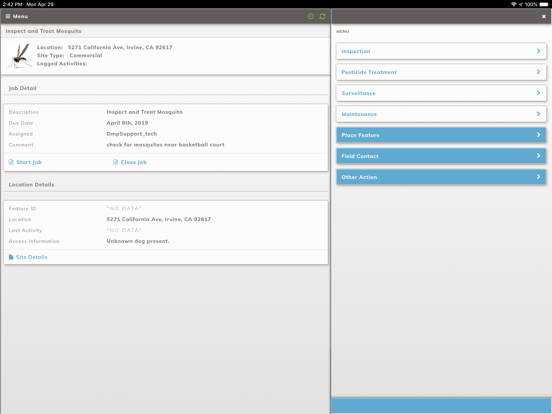552x414 pixels.
Task: Click the Start Job document icon
Action: (11, 162)
